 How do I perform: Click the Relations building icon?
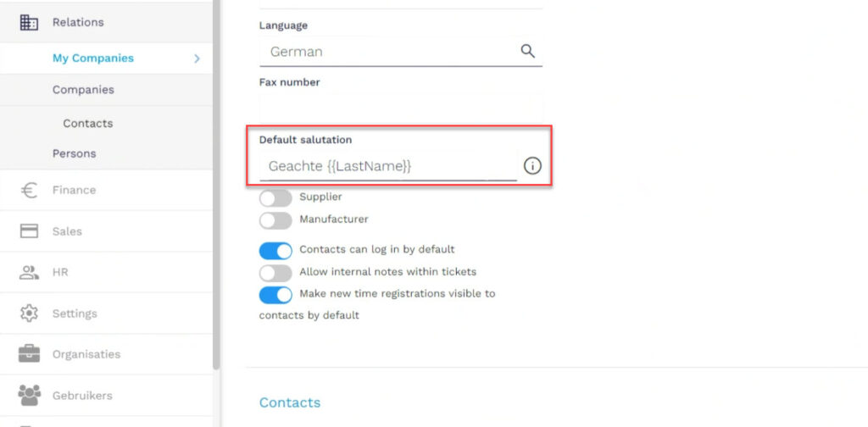pyautogui.click(x=29, y=22)
